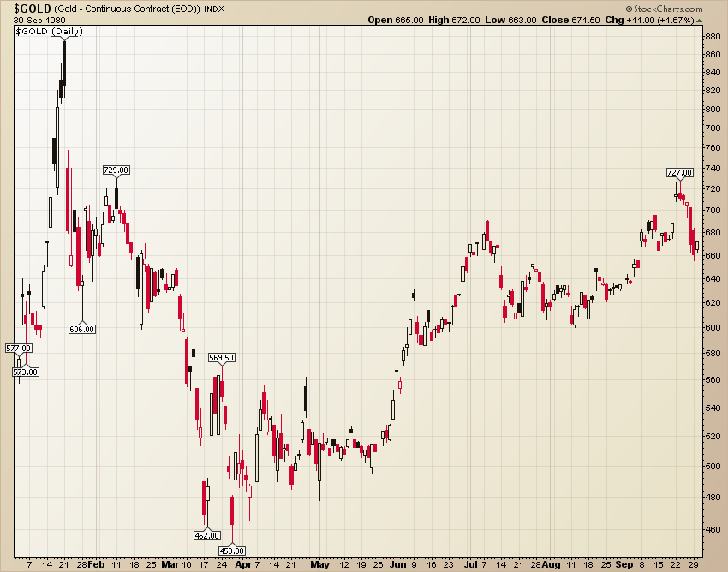
Task: Select the 569.50 annotation marker
Action: click(x=224, y=357)
